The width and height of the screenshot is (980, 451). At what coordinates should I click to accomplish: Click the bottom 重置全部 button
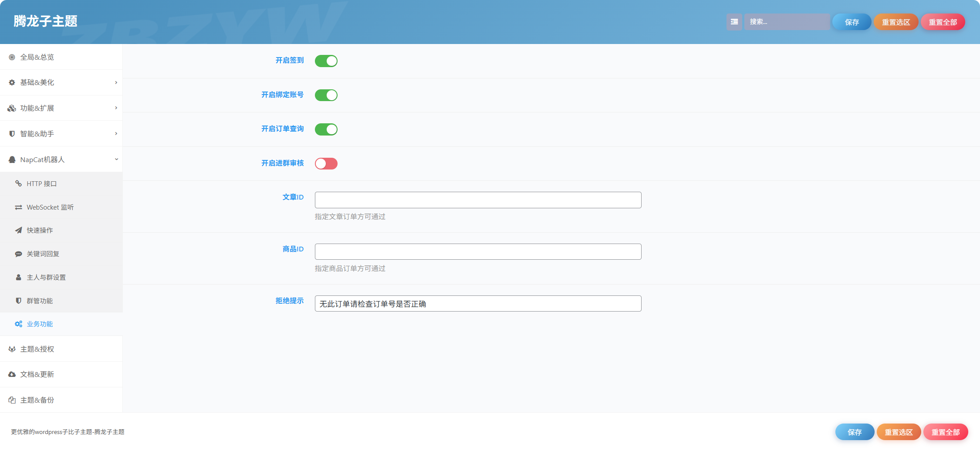[946, 432]
